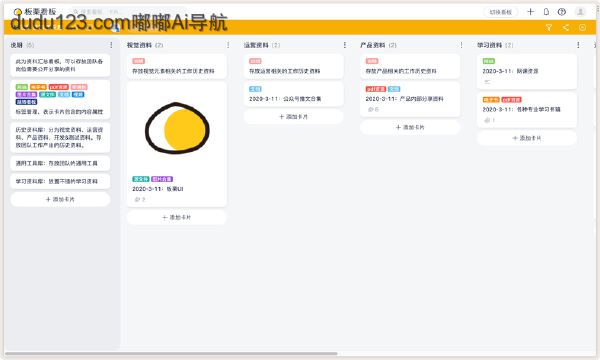Image resolution: width=600 pixels, height=360 pixels.
Task: Click the 板栗看板 logo icon
Action: pos(17,12)
